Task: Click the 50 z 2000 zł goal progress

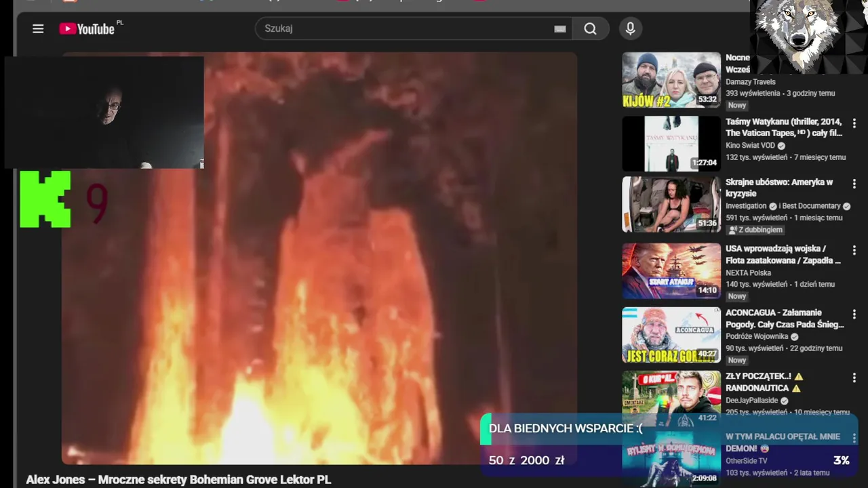Action: click(526, 461)
